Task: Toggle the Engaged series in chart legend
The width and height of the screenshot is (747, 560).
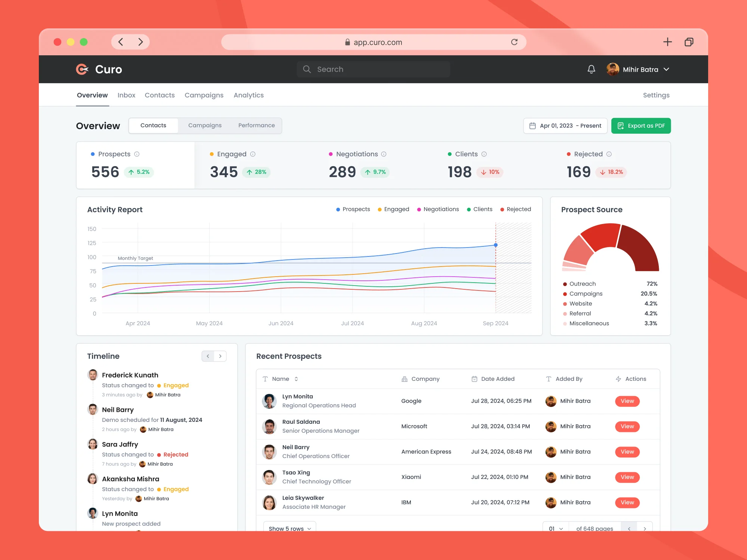Action: click(393, 209)
